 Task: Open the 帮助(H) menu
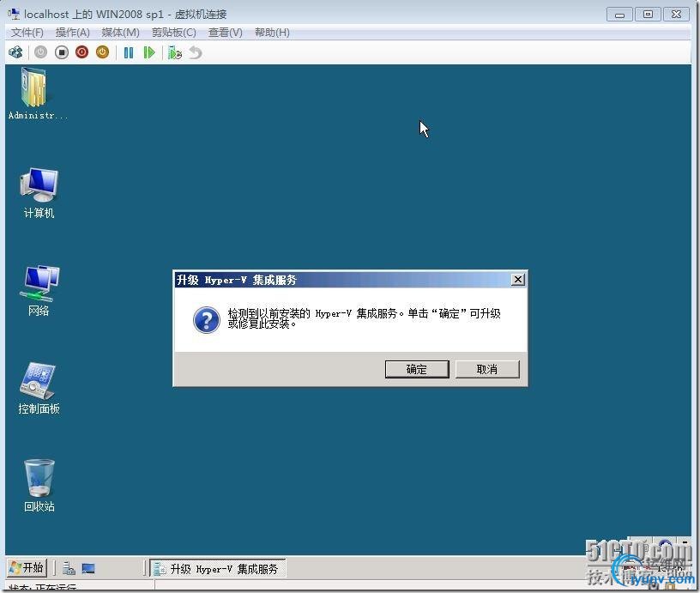click(272, 33)
